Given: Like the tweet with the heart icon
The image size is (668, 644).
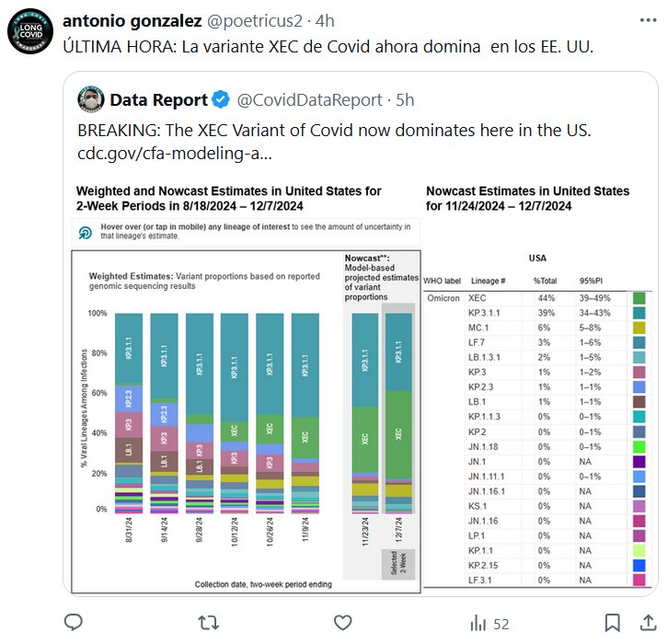Looking at the screenshot, I should coord(342,624).
